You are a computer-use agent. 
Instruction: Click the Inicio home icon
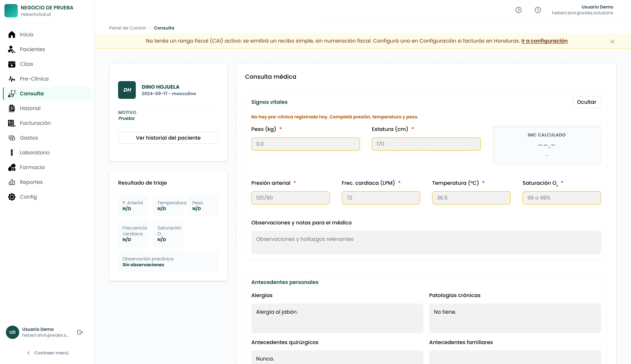pos(12,34)
